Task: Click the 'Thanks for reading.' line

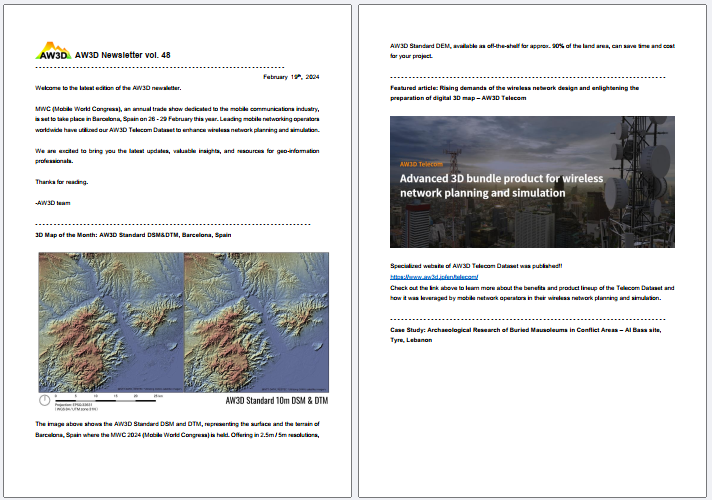Action: (62, 182)
